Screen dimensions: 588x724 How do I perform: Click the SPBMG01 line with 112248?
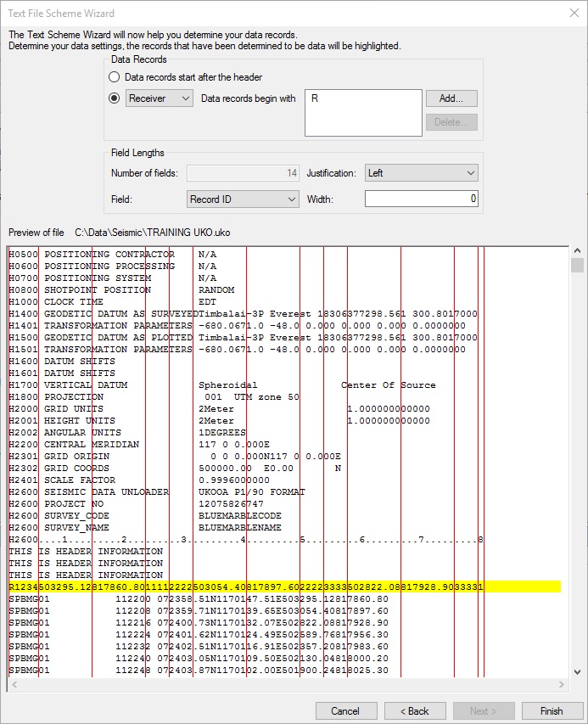[199, 670]
